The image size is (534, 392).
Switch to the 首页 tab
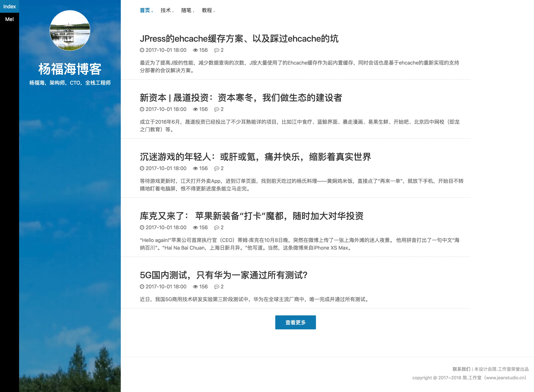(145, 10)
